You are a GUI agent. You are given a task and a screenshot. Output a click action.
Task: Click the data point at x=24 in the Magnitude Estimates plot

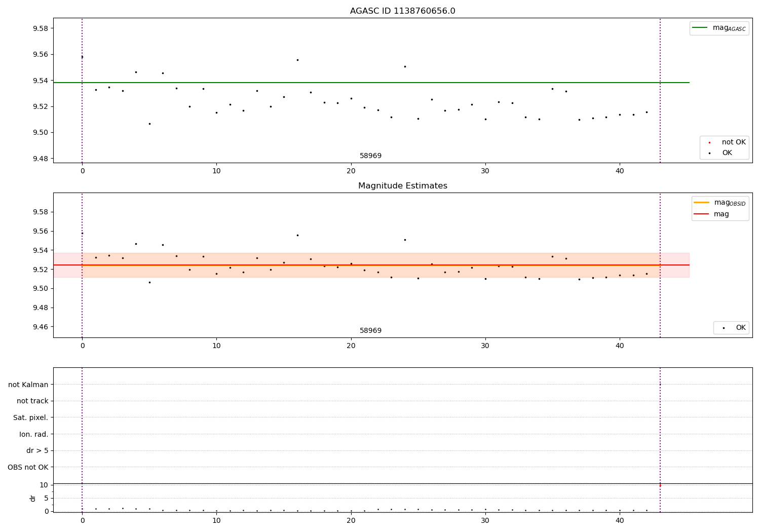(405, 240)
